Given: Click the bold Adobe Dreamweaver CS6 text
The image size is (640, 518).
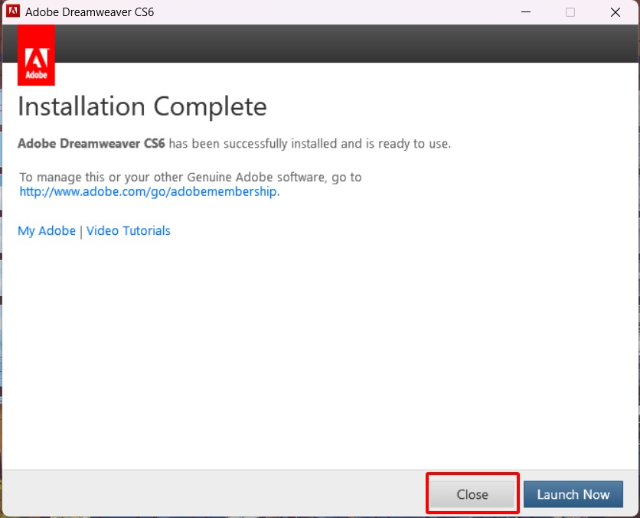Looking at the screenshot, I should tap(91, 144).
